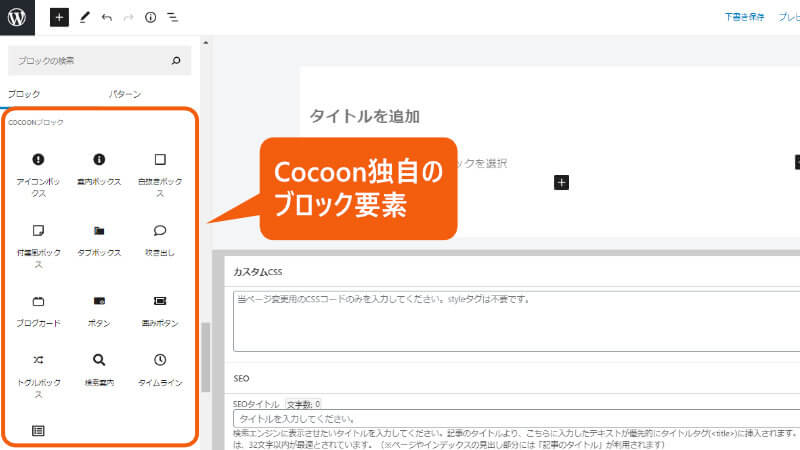Insert the 検索案内 block

pyautogui.click(x=99, y=370)
